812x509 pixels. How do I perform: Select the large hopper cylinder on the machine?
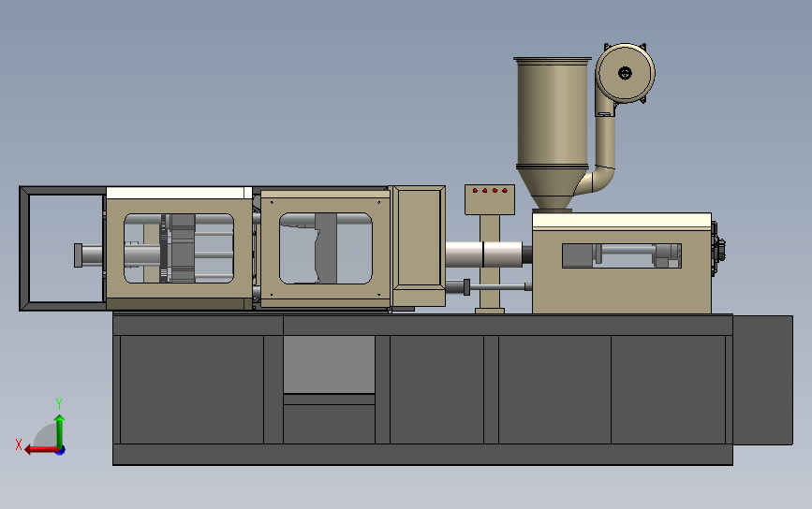[x=552, y=114]
